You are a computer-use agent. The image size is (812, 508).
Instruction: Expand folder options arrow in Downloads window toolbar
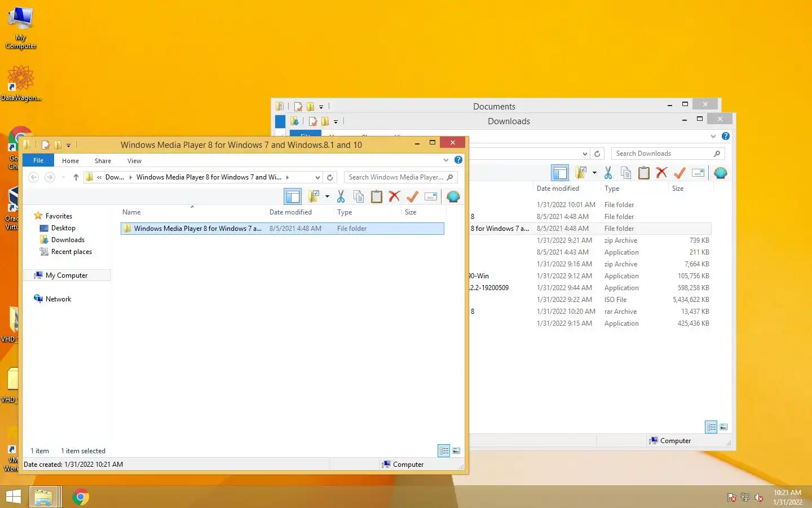(x=594, y=173)
